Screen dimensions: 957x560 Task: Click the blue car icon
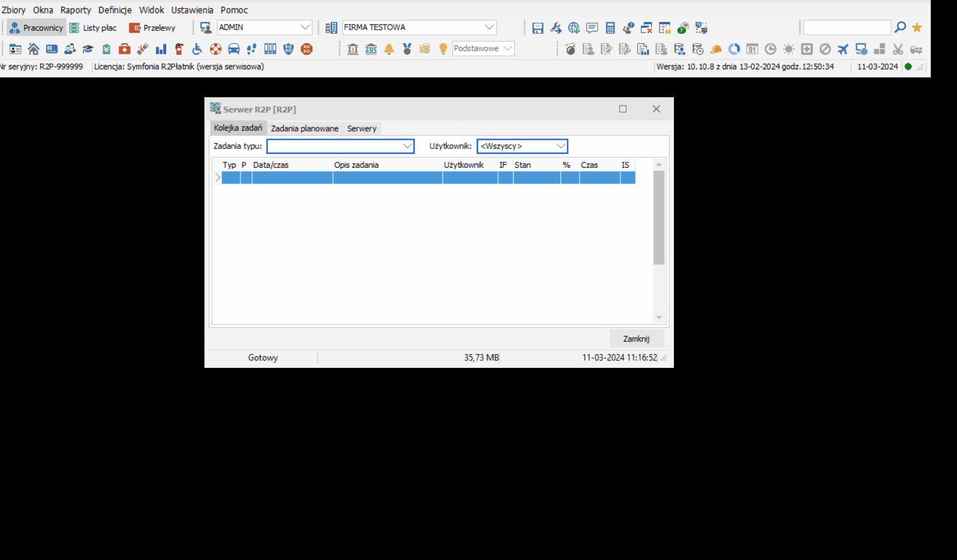234,49
